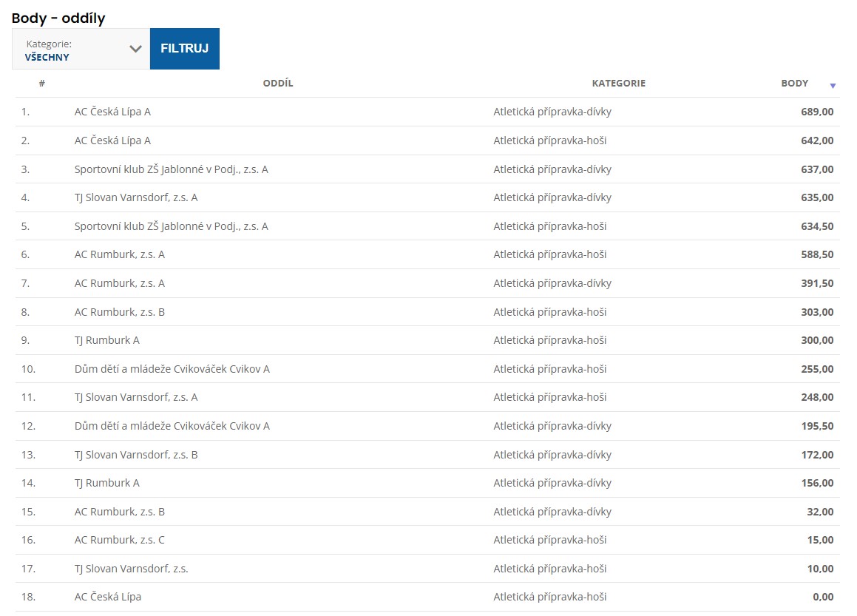Click the 195,50 points value
This screenshot has width=857, height=616.
click(x=817, y=426)
